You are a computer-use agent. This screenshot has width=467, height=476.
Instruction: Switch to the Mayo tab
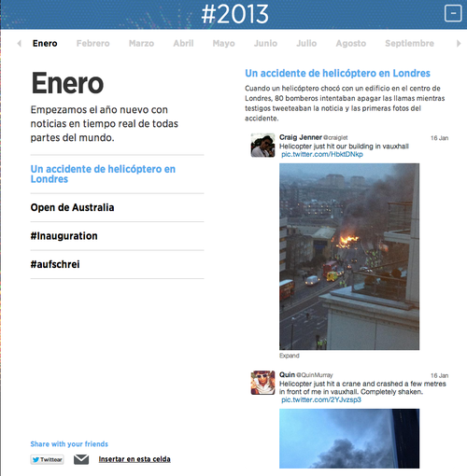[223, 43]
